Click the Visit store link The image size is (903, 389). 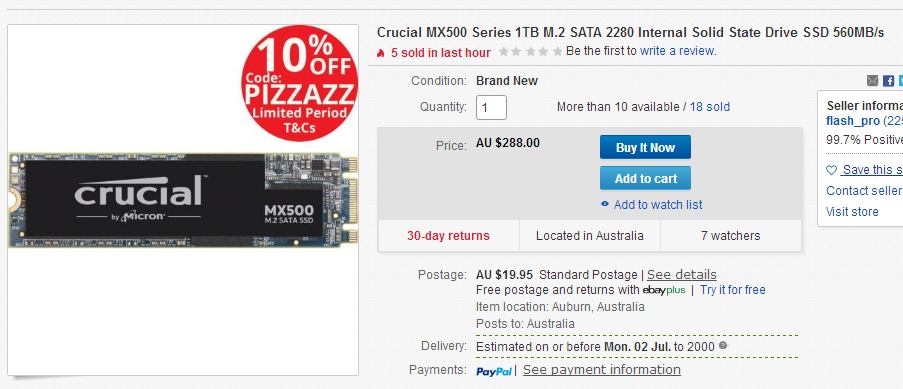[x=852, y=212]
